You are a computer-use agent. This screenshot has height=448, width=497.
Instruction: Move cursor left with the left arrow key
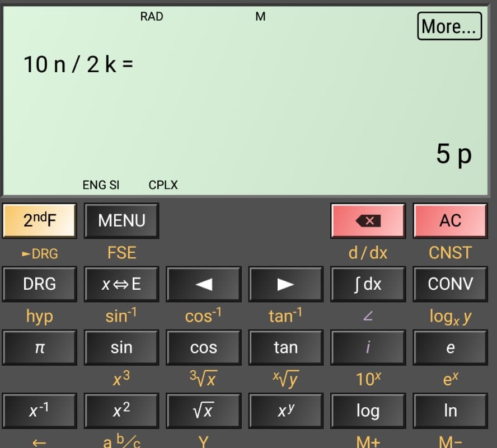click(204, 284)
